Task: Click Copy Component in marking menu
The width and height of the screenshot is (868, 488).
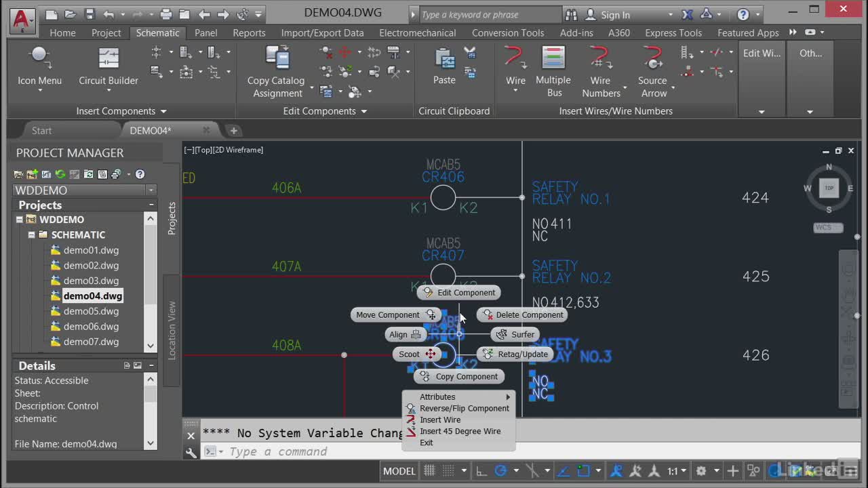Action: 459,376
